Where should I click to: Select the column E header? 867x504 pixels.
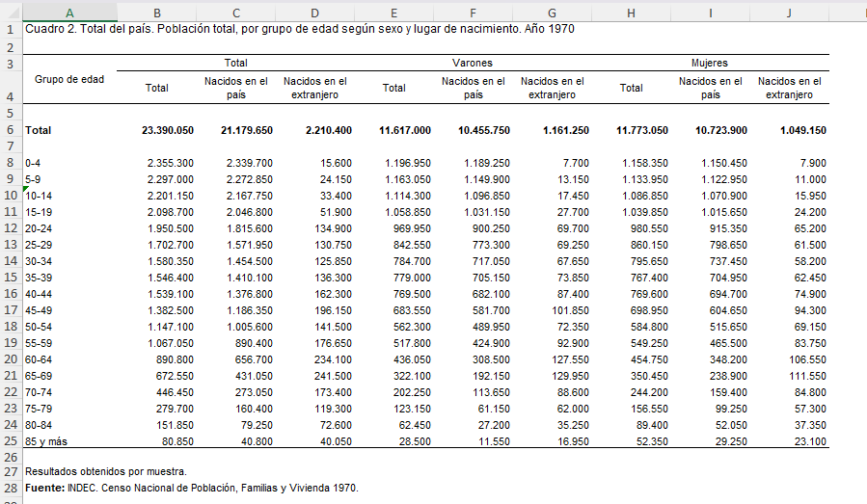coord(393,12)
